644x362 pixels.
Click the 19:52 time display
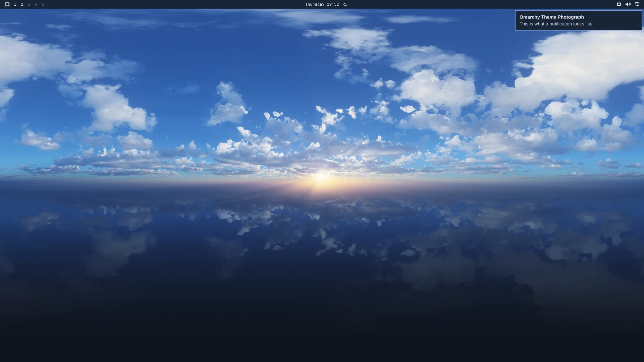(333, 4)
